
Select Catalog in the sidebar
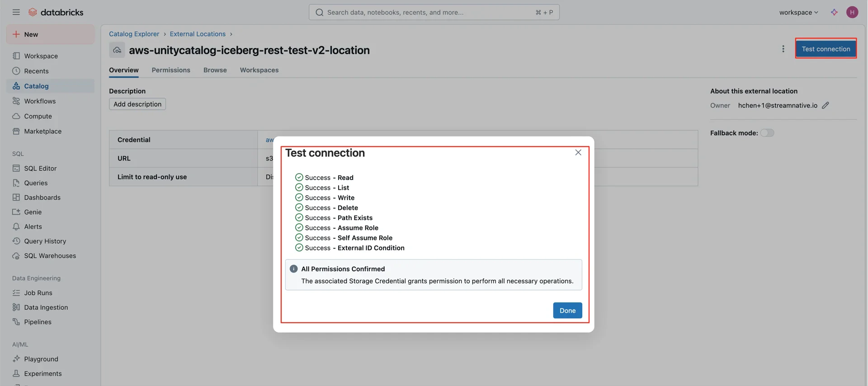point(50,86)
